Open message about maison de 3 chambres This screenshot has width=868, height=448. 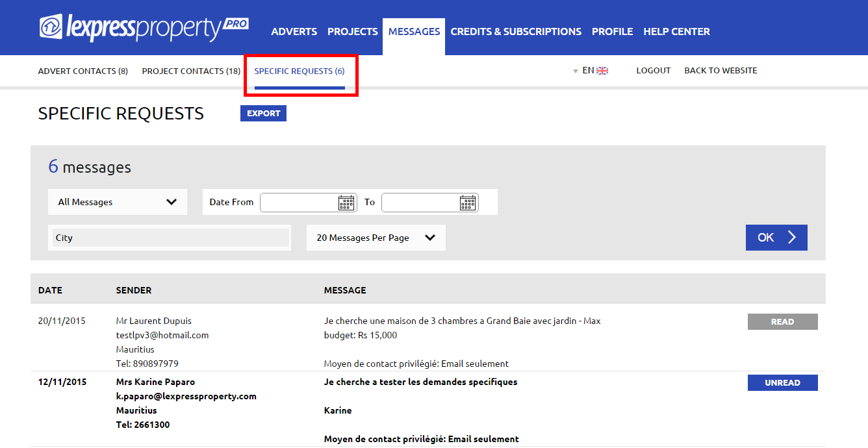click(463, 328)
